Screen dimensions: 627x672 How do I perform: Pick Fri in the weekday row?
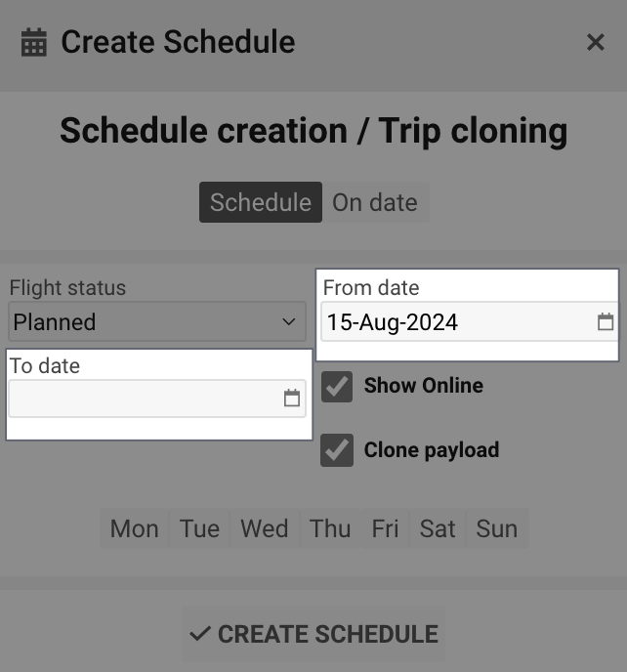click(385, 528)
